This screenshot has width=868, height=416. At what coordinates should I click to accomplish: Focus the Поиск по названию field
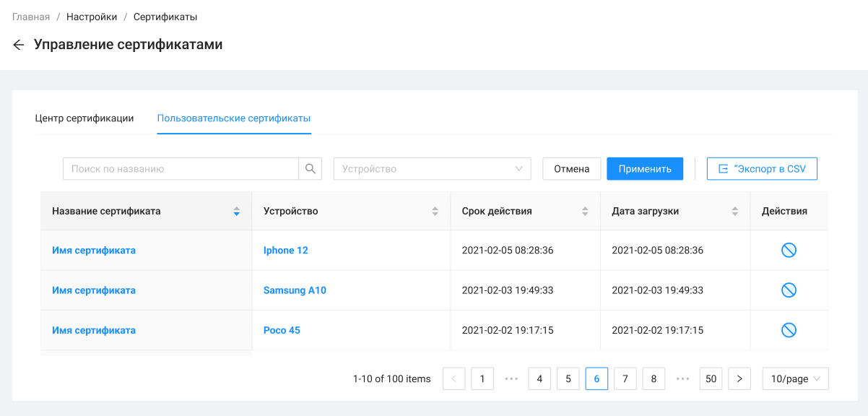(181, 169)
